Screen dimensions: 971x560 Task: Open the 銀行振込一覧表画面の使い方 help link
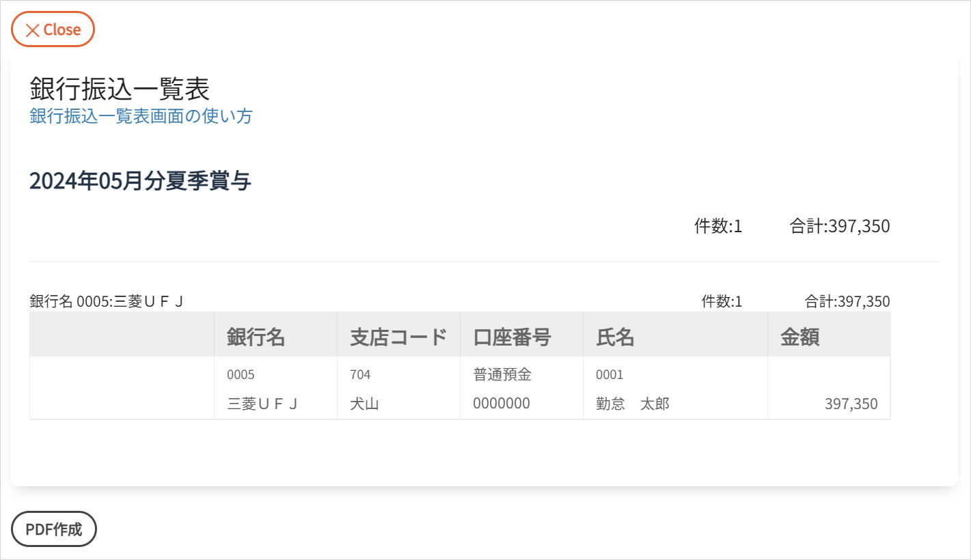pos(141,116)
